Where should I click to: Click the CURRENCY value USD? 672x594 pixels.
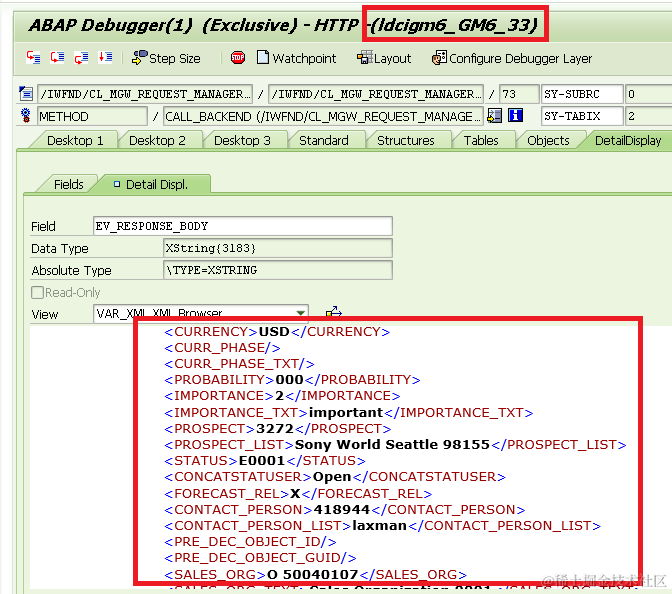[x=274, y=332]
